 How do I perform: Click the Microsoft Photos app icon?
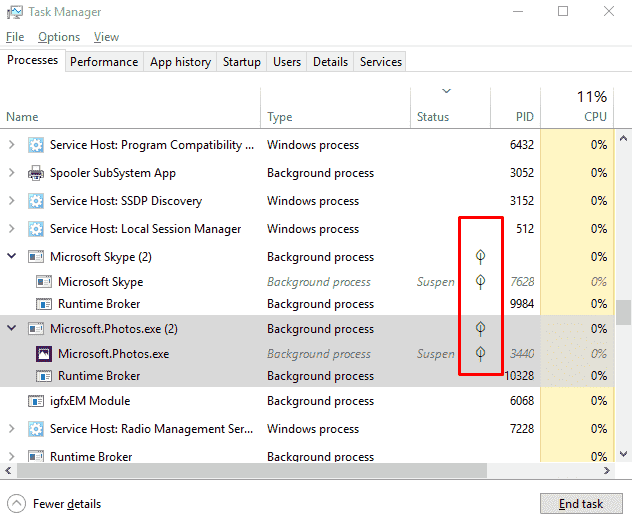pos(44,353)
